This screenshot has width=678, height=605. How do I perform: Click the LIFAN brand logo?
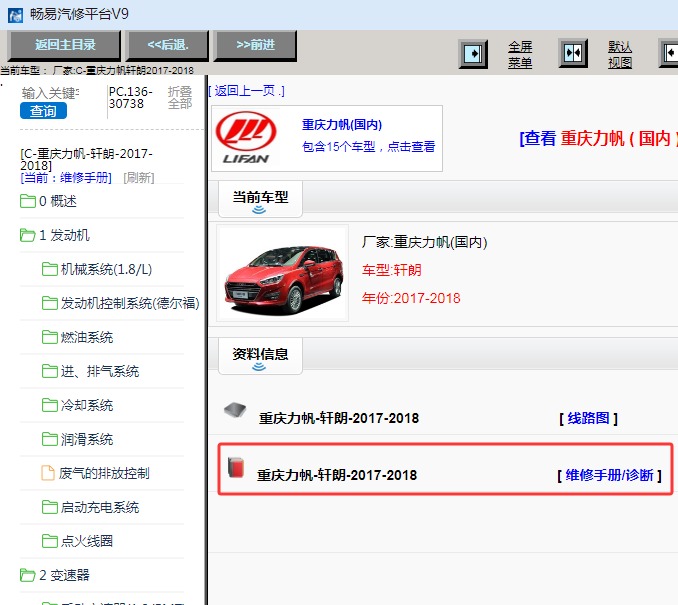coord(246,138)
